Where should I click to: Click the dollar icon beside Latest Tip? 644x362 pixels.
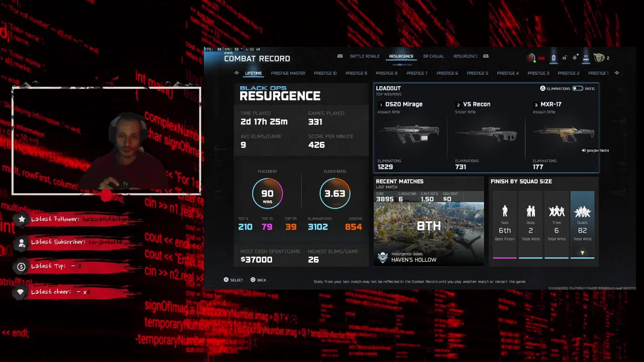click(21, 267)
